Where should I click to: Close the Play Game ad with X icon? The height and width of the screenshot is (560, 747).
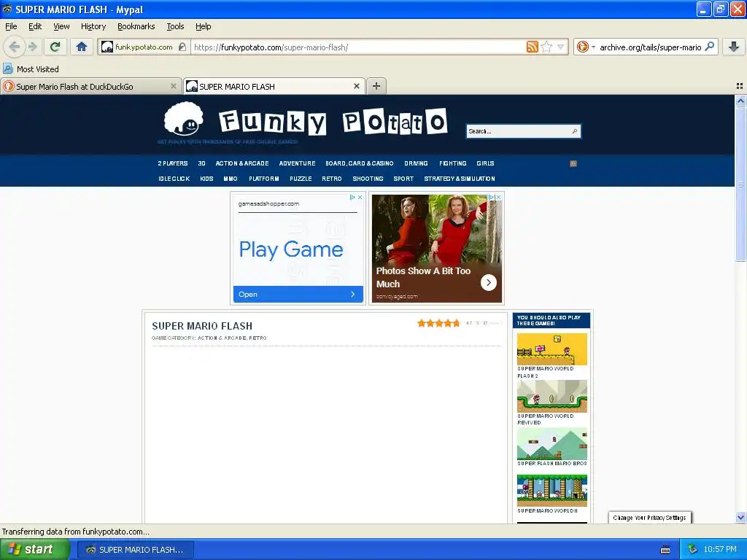(x=360, y=197)
